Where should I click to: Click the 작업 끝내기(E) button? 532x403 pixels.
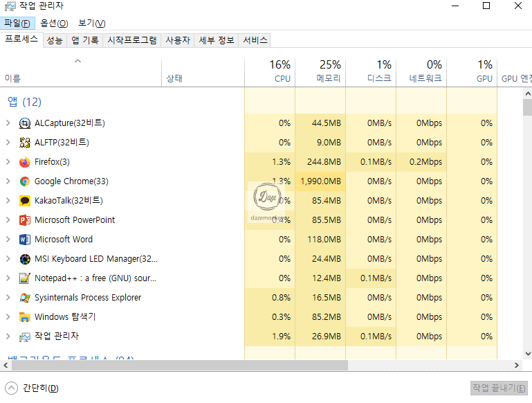tap(499, 388)
